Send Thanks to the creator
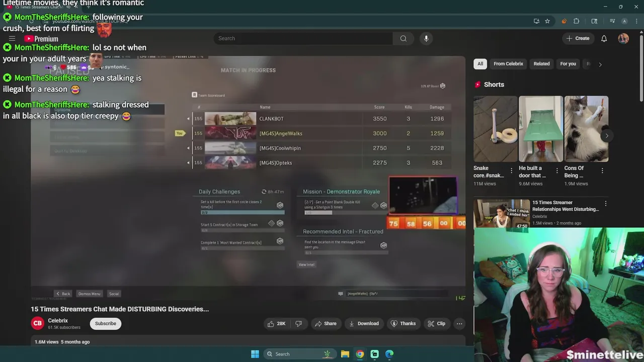This screenshot has height=362, width=644. tap(404, 323)
